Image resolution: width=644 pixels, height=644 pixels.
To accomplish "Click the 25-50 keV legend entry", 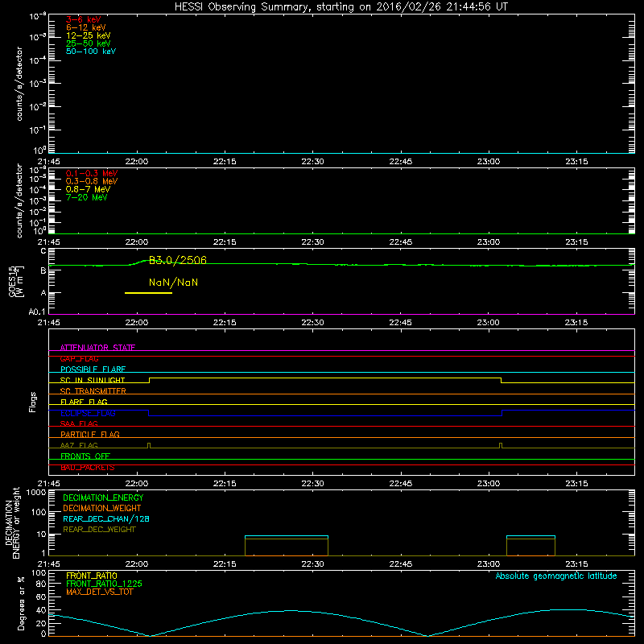I will pos(88,43).
